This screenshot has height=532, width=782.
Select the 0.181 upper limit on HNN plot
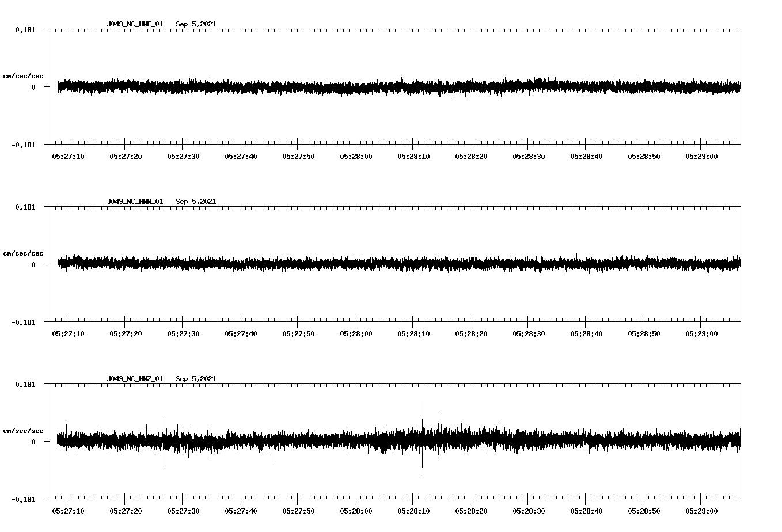[x=25, y=207]
